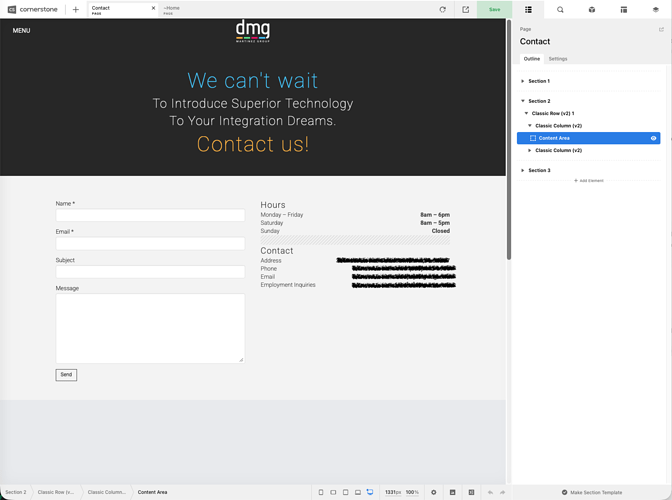Switch to the landscape phone preview size
The width and height of the screenshot is (672, 500).
tap(333, 492)
